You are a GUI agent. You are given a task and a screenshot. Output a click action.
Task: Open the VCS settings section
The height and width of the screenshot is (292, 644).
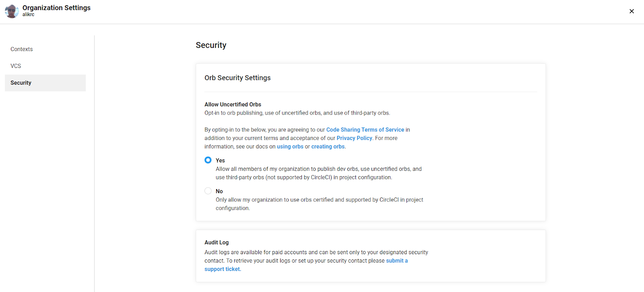[16, 66]
